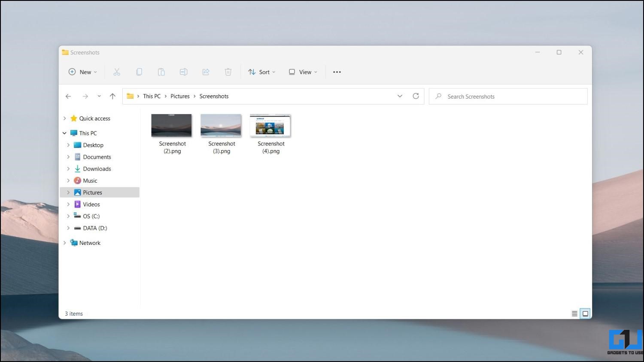This screenshot has height=362, width=644.
Task: Select the Screenshot (4).png thumbnail
Action: tap(270, 125)
